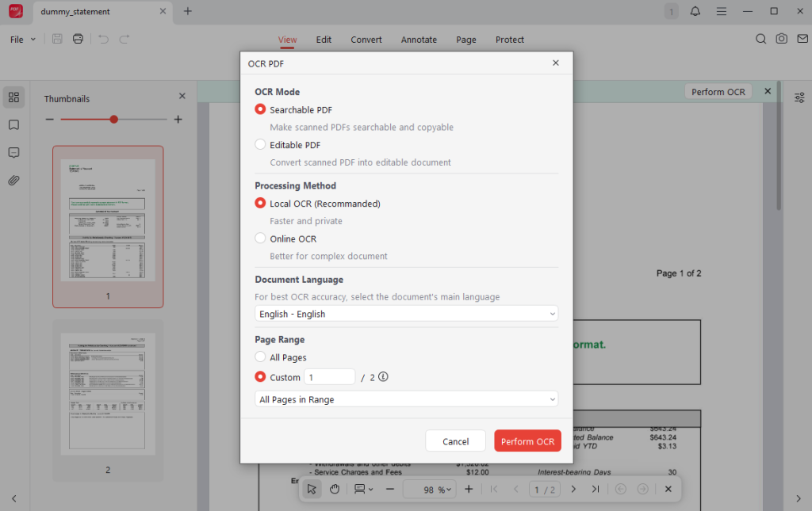Open the bookmarks panel icon
This screenshot has height=511, width=812.
14,125
